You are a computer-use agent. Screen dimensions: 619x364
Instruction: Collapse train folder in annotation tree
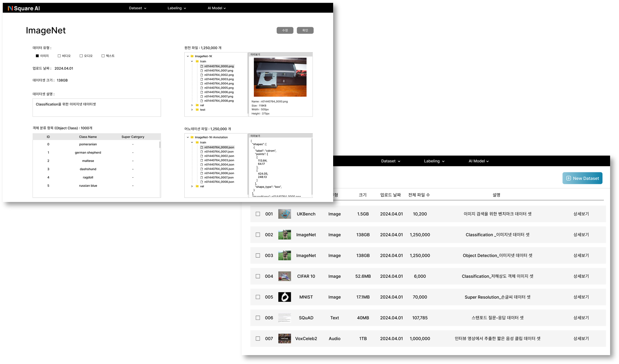coord(192,142)
